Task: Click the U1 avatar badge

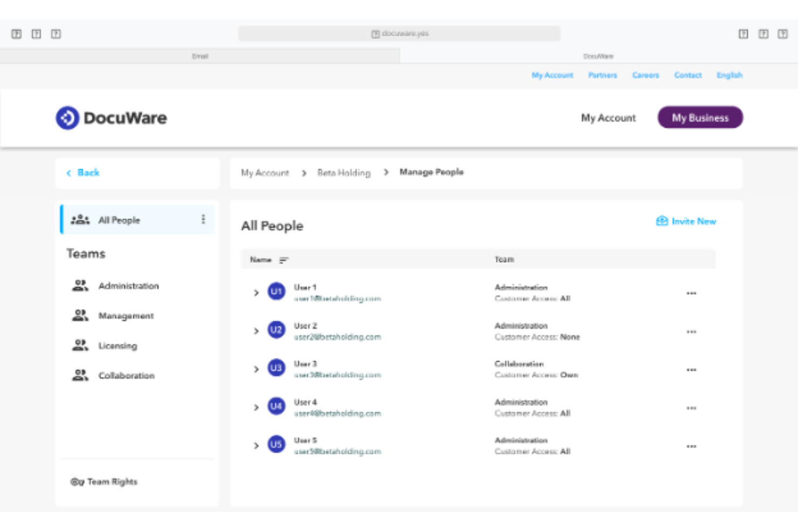Action: pos(277,292)
